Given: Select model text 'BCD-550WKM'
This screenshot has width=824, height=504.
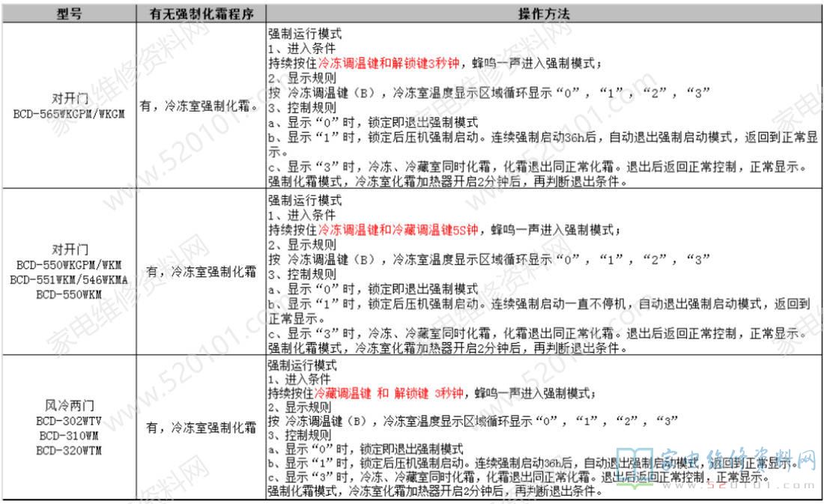Looking at the screenshot, I should (x=69, y=294).
